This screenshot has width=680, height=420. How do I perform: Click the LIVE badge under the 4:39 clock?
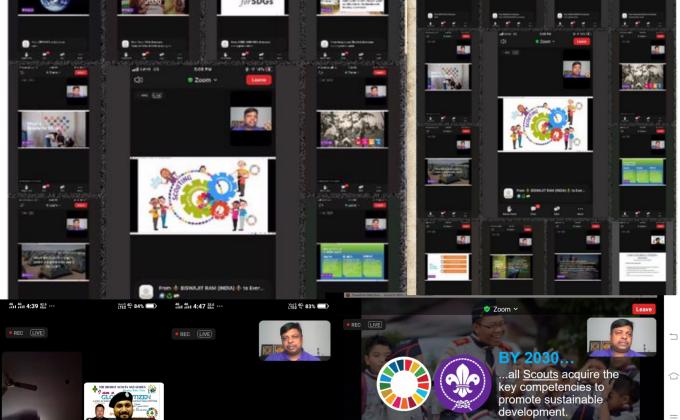38,333
